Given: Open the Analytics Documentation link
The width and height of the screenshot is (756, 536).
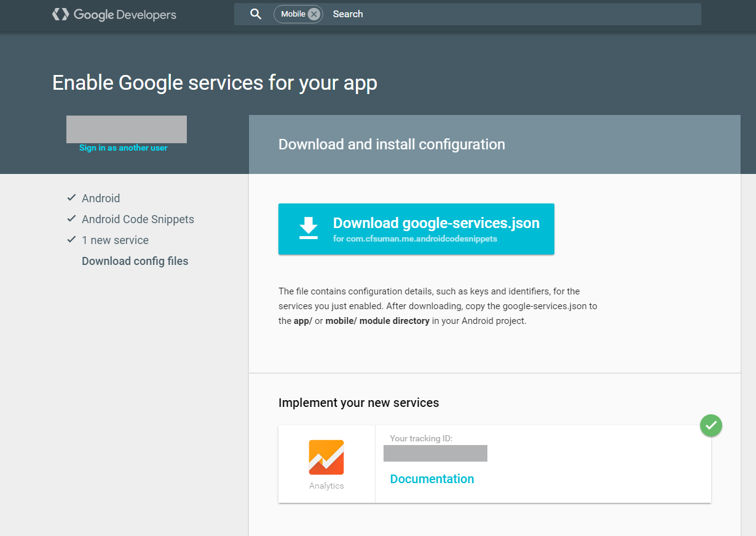Looking at the screenshot, I should point(432,479).
